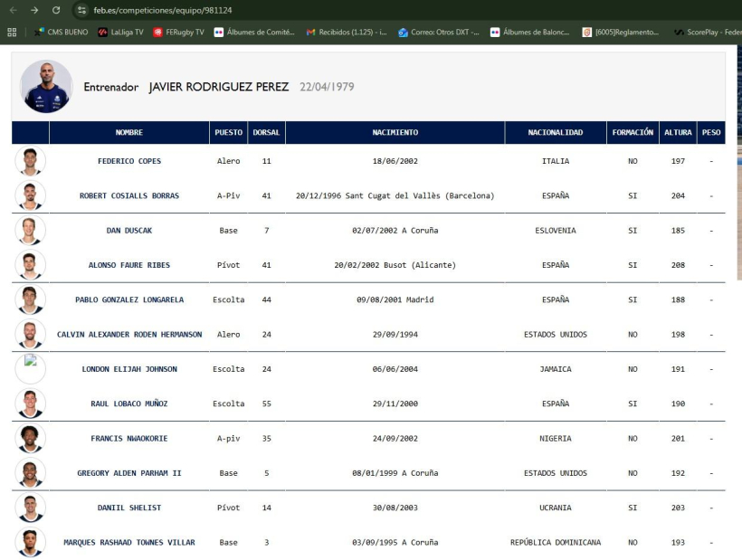742x560 pixels.
Task: Open the [6005]Reglamento bookmark
Action: tap(621, 33)
